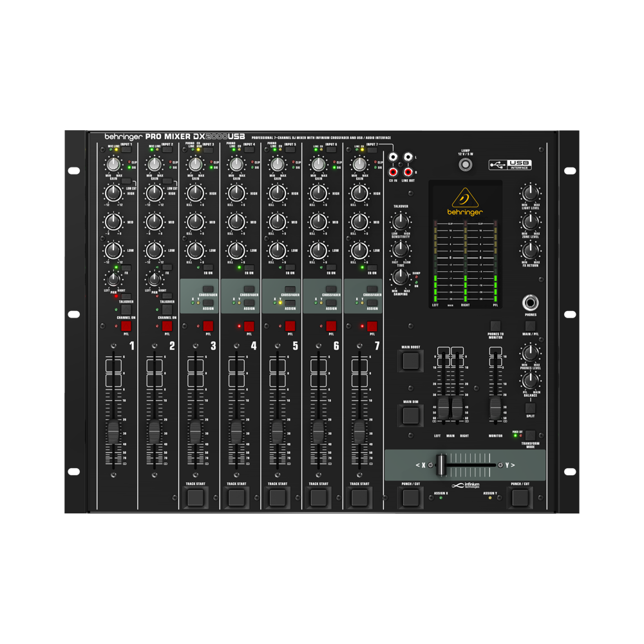Toggle the channel 1 LOW CUT button
Screen dimensions: 644x644
click(x=126, y=181)
